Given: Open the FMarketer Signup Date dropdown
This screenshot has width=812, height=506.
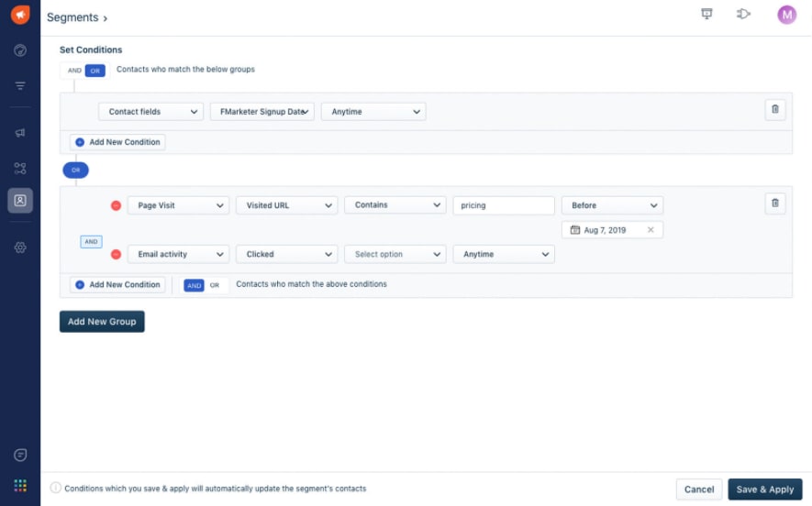Looking at the screenshot, I should coord(262,111).
